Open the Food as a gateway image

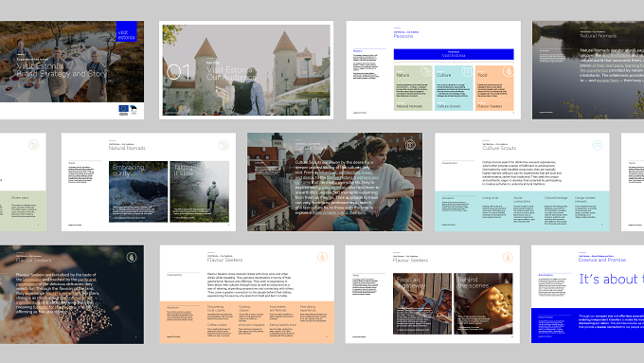(x=422, y=303)
